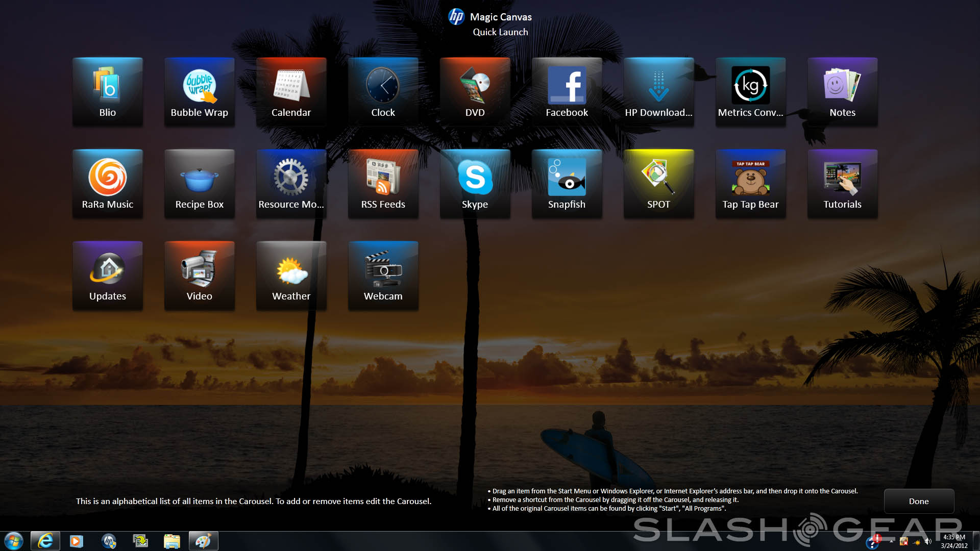
Task: Open the Recipe Box tile
Action: point(199,184)
